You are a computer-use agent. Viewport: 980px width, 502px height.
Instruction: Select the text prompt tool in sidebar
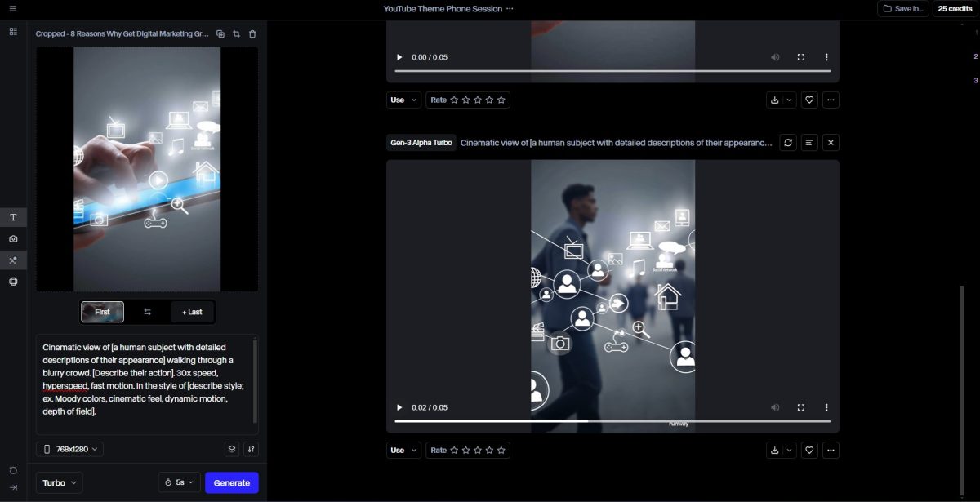pos(13,217)
